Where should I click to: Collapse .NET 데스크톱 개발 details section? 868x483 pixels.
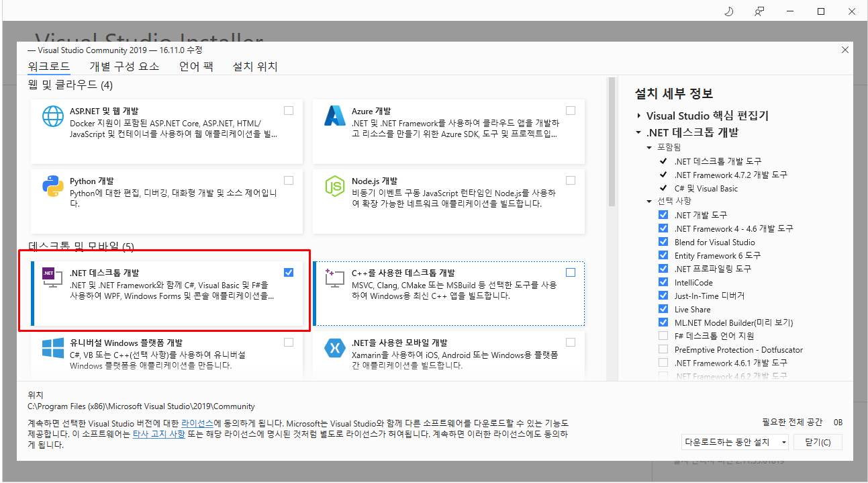[638, 132]
